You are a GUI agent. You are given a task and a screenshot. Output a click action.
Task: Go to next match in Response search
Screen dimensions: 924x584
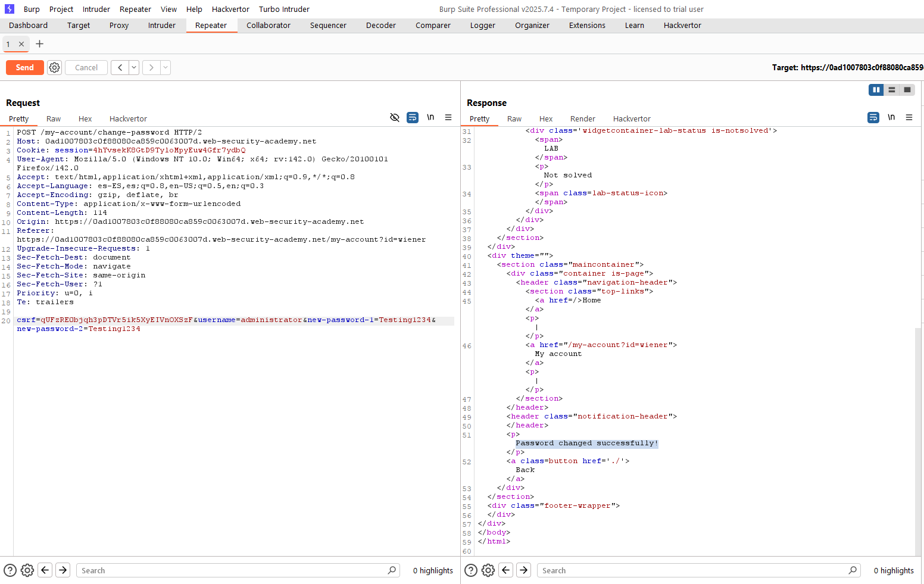[x=523, y=570]
